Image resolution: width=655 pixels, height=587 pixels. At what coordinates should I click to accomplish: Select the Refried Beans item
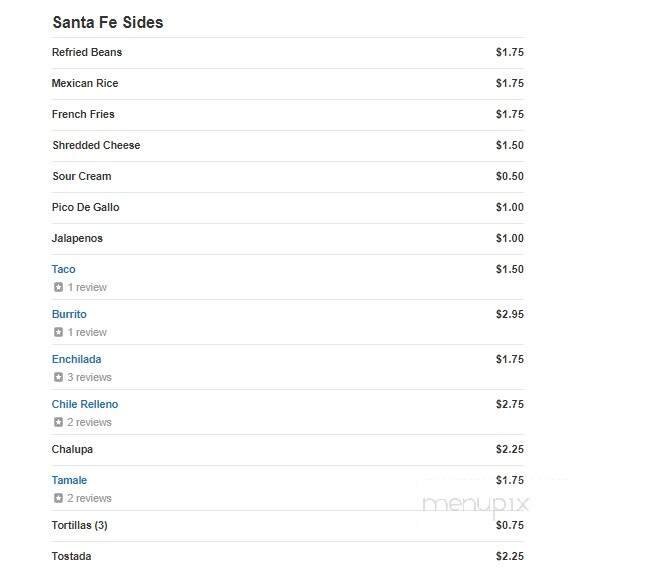[x=87, y=52]
